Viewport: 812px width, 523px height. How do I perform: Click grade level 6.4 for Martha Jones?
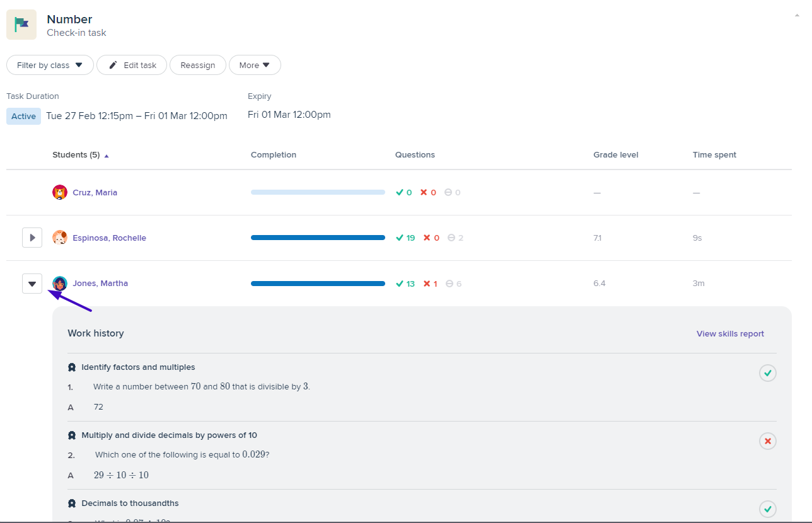pyautogui.click(x=599, y=284)
